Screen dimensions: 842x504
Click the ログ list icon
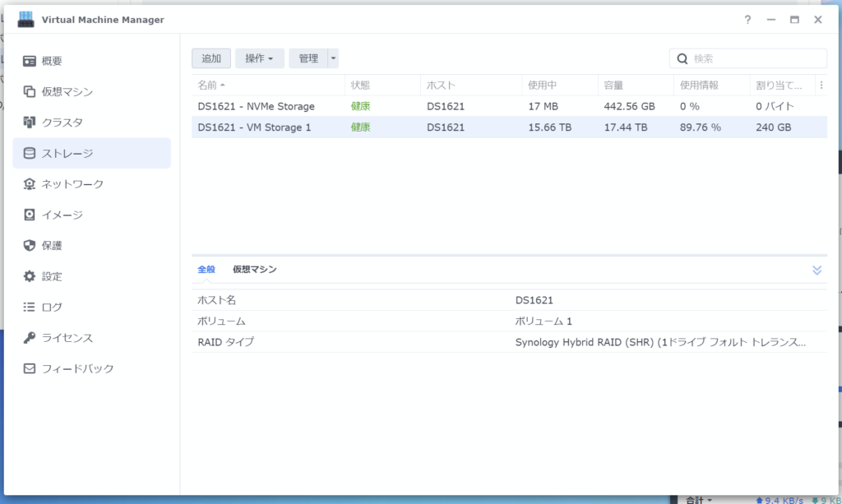click(x=29, y=307)
